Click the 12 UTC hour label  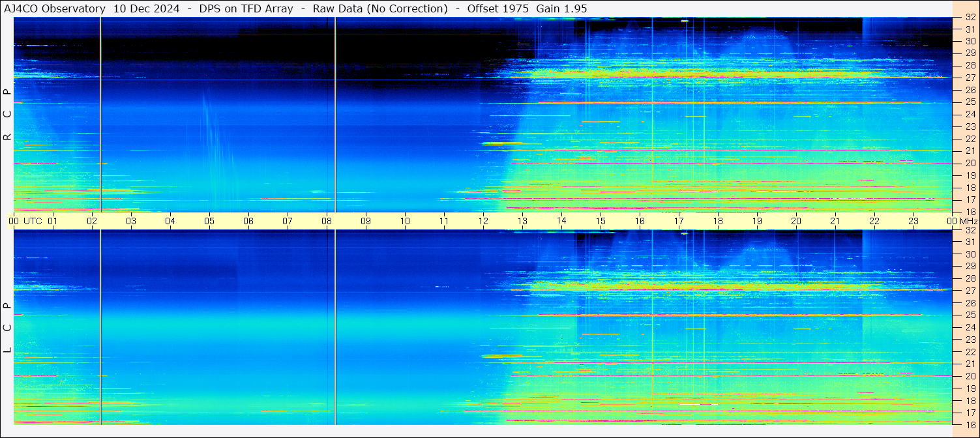tap(483, 221)
